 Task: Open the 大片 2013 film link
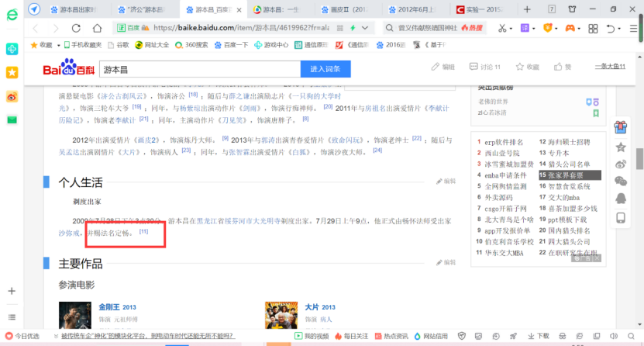(x=320, y=307)
